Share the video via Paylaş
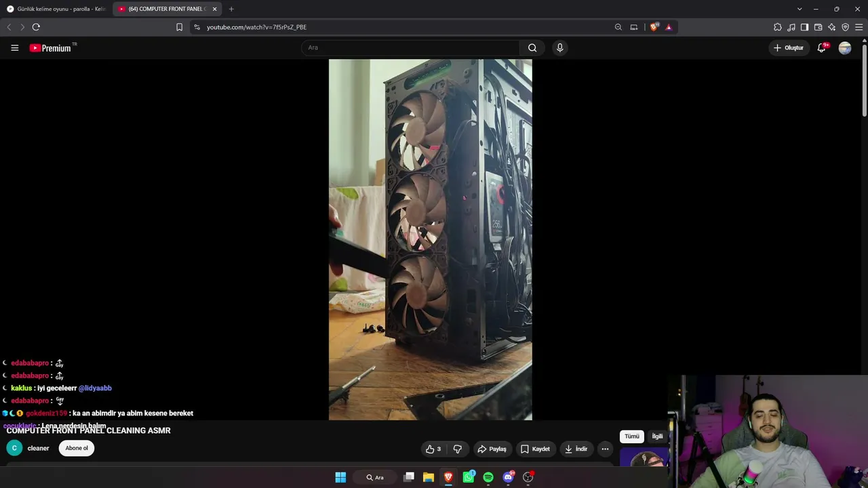 pos(492,449)
